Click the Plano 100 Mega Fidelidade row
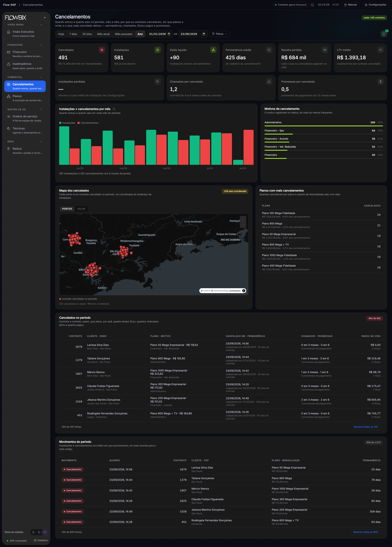This screenshot has height=547, width=392. (x=321, y=215)
